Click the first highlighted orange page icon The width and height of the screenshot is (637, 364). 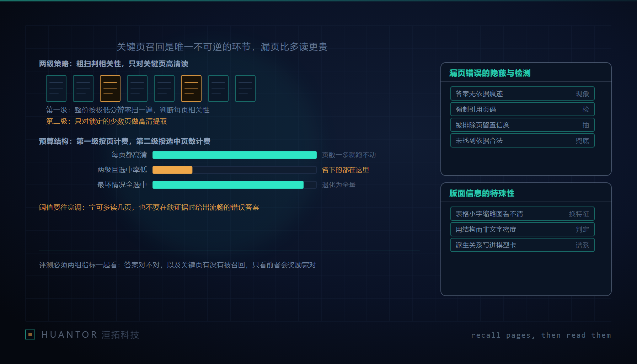[x=110, y=89]
